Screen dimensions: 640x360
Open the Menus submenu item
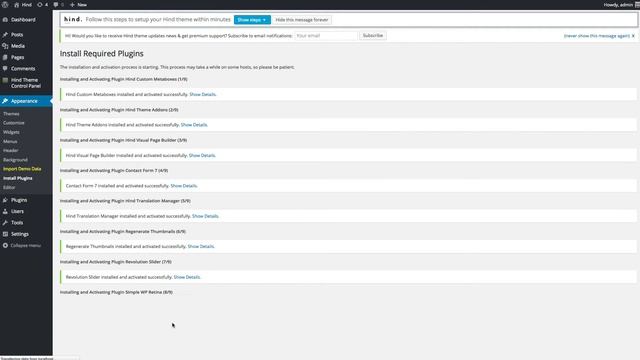10,141
